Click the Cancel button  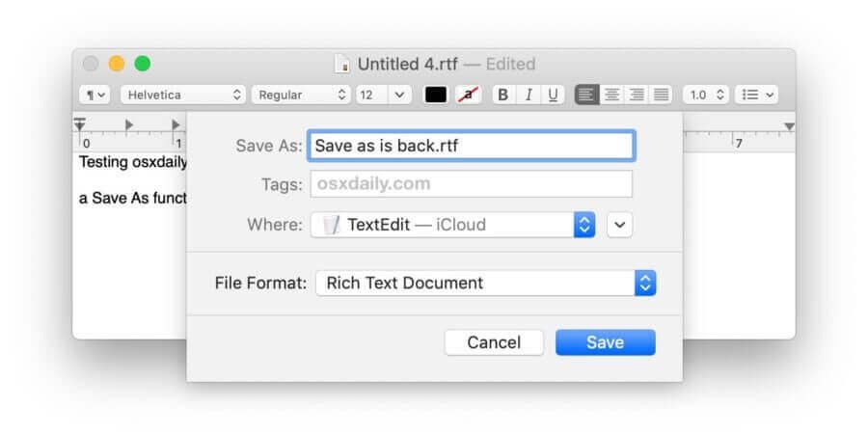[x=494, y=342]
